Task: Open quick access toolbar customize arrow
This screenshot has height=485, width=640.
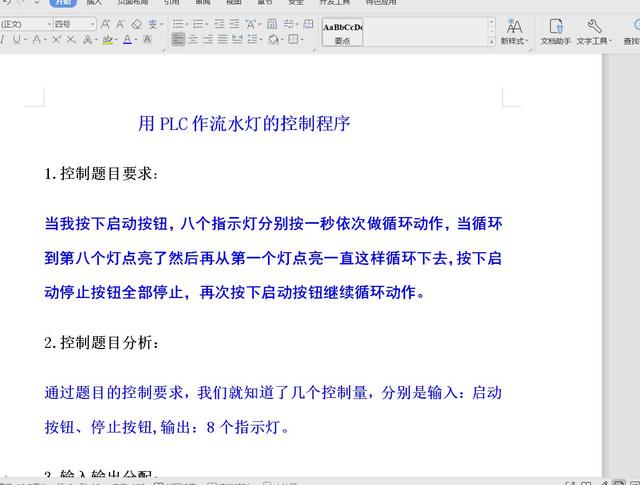Action: coord(37,2)
